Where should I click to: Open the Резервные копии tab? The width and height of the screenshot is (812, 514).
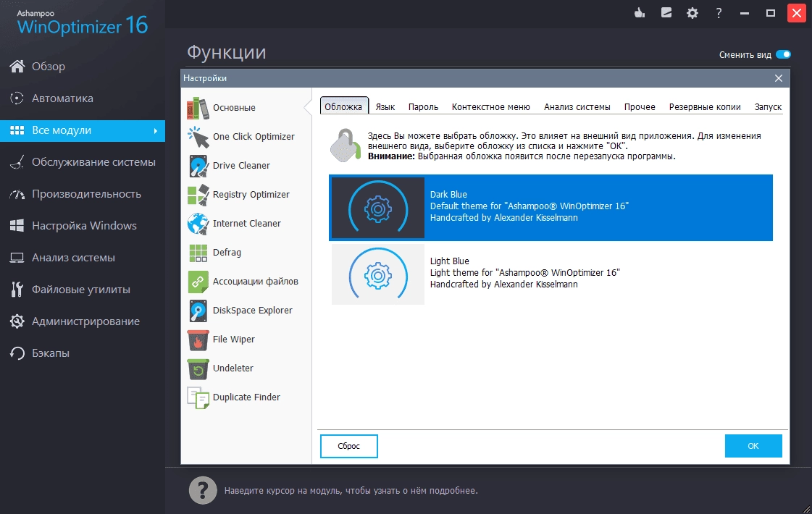point(705,106)
